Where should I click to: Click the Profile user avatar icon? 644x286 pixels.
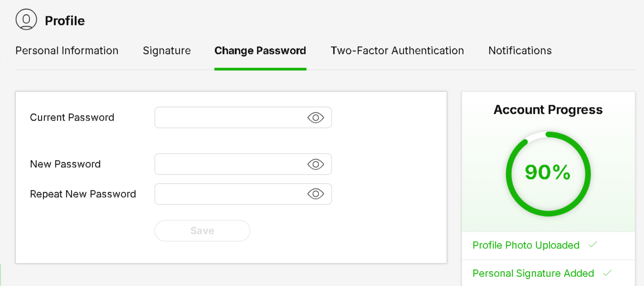(26, 20)
